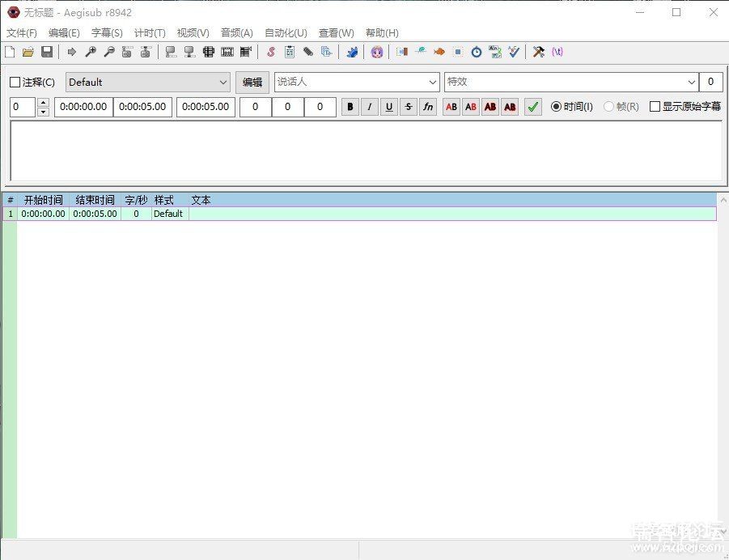Viewport: 729px width, 560px height.
Task: Expand the Default style dropdown
Action: (x=223, y=83)
